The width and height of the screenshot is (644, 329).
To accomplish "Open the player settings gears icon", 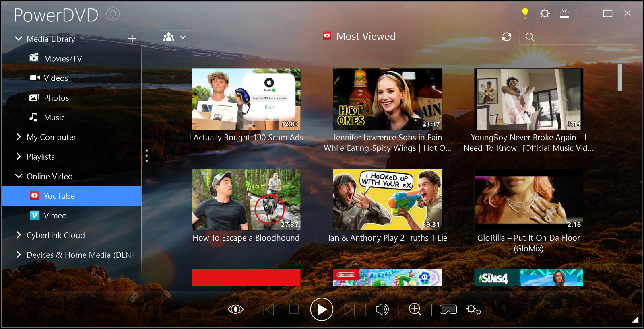I will point(474,309).
